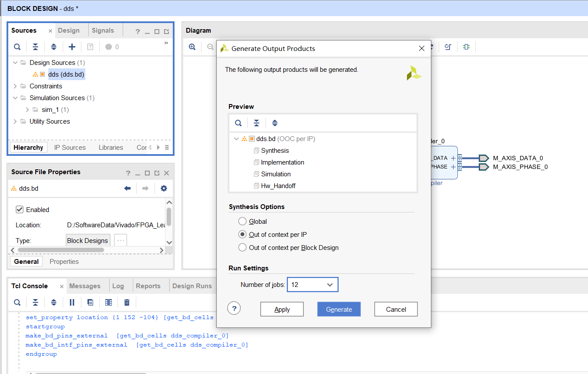Viewport: 588px width, 374px height.
Task: Expand the Constraints folder
Action: [x=16, y=86]
